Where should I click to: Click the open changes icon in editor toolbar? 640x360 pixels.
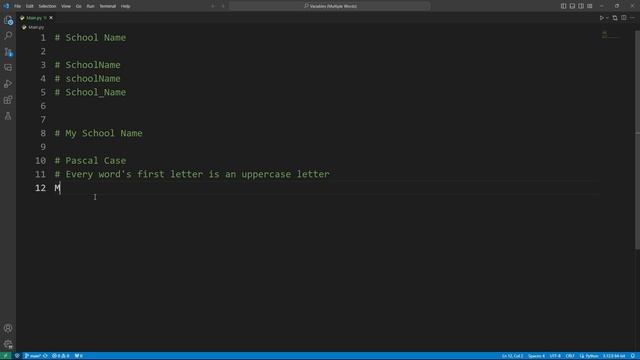coord(615,18)
